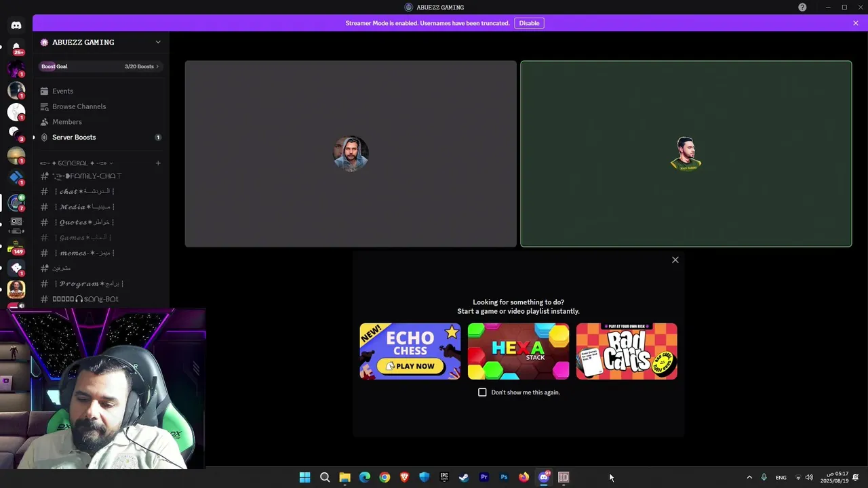Launch the Bad Cards activity
868x488 pixels.
tap(627, 351)
